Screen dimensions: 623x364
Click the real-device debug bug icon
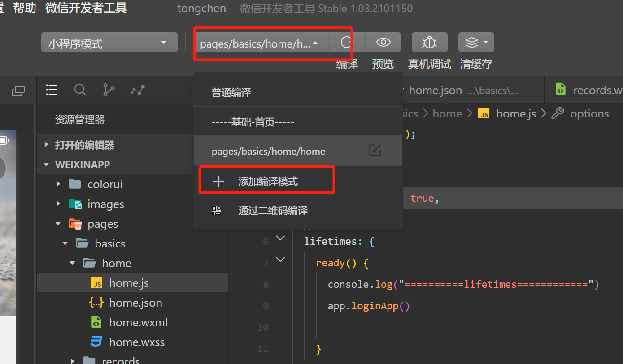tap(430, 43)
